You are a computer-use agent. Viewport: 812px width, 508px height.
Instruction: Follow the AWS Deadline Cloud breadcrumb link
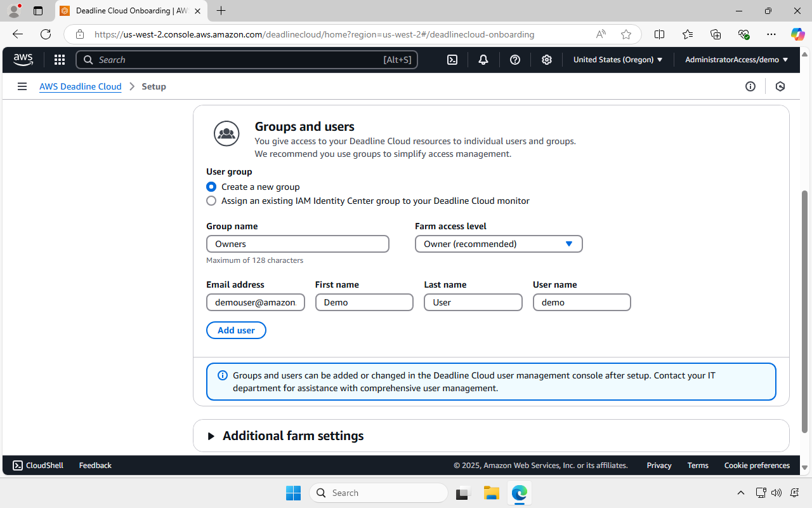(80, 86)
